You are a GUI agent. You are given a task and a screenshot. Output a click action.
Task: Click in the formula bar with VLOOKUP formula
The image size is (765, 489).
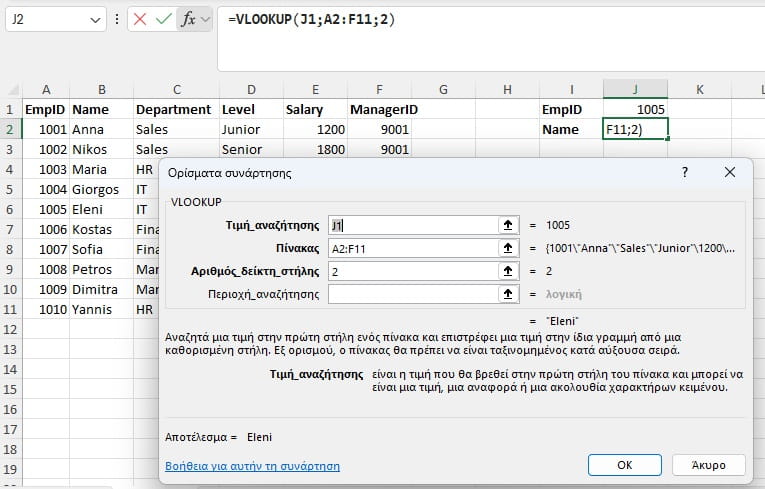tap(491, 39)
